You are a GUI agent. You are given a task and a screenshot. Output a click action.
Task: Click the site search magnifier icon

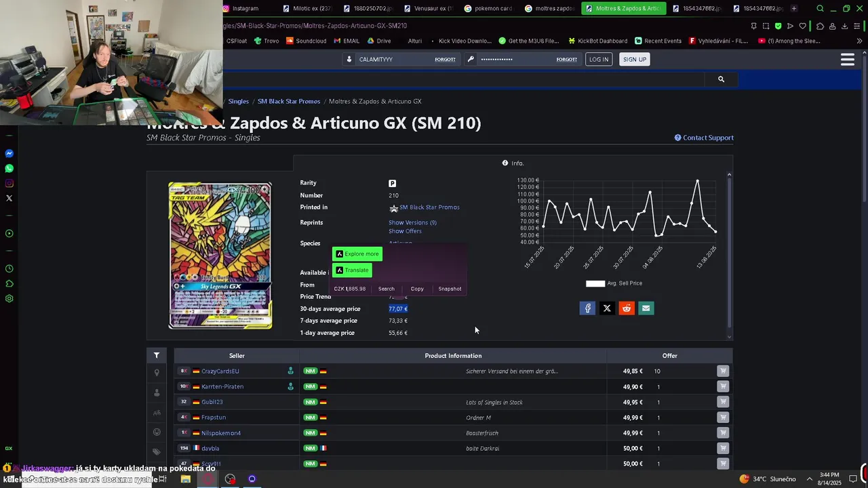point(721,79)
